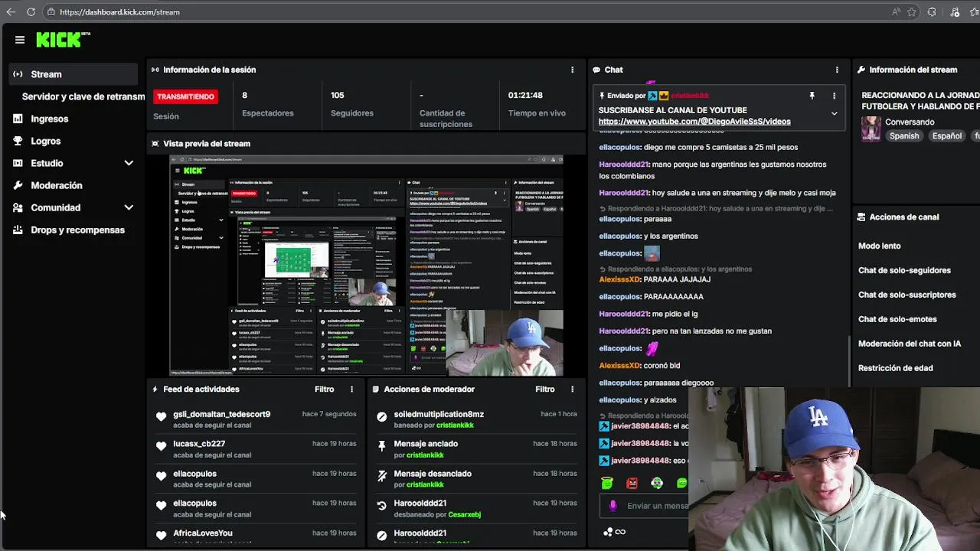Click the KICK logo

(63, 40)
